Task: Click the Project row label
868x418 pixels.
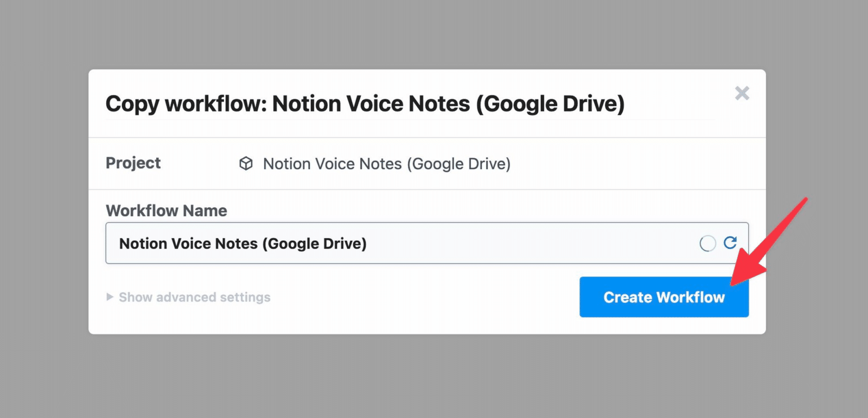Action: [x=133, y=163]
